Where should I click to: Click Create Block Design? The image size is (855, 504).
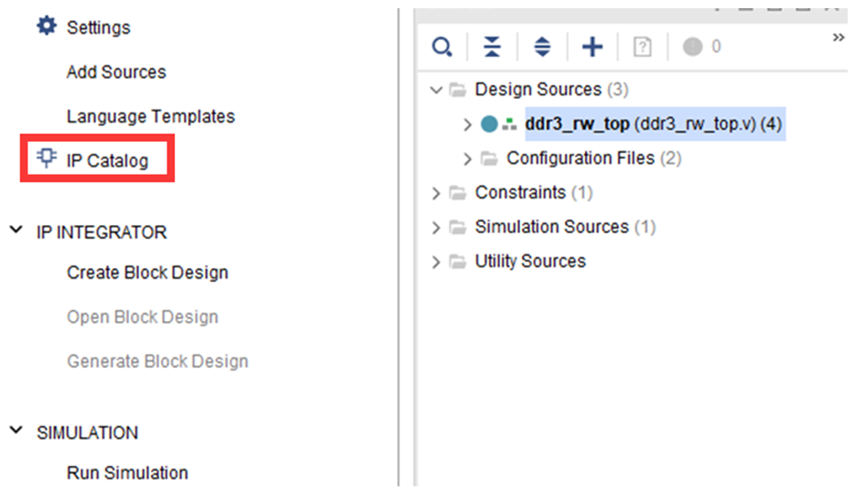[147, 273]
